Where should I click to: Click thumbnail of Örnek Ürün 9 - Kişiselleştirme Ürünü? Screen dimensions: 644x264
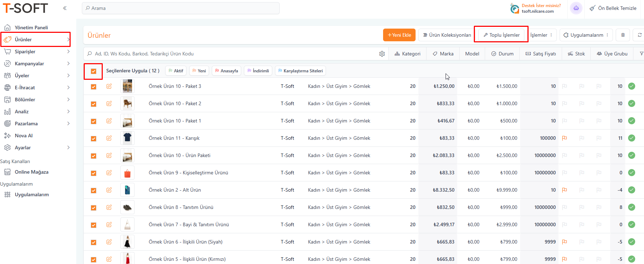pyautogui.click(x=127, y=173)
